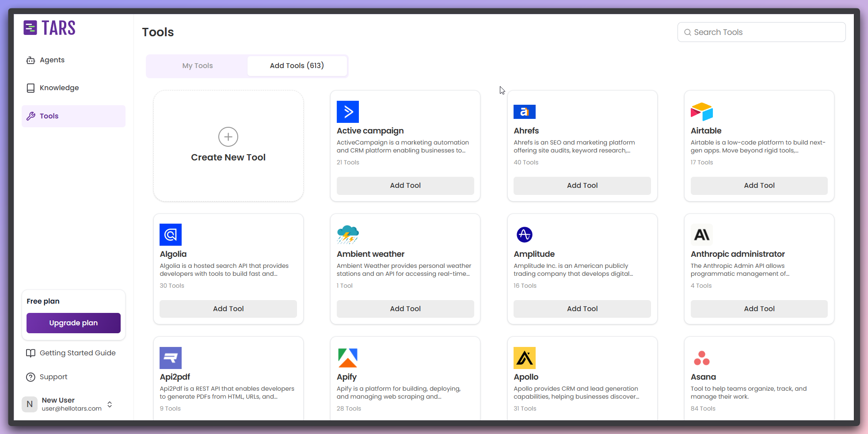
Task: Click the '84 Tools' count text
Action: (x=703, y=409)
